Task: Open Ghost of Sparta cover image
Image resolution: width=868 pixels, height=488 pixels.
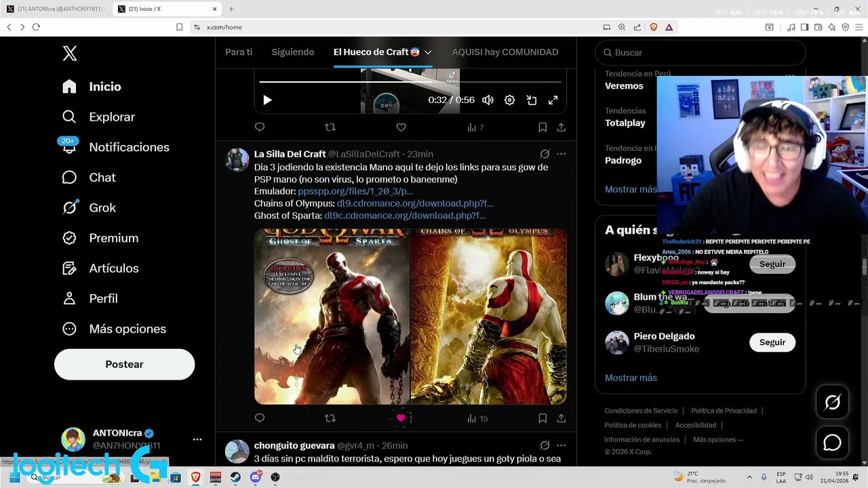Action: tap(332, 317)
